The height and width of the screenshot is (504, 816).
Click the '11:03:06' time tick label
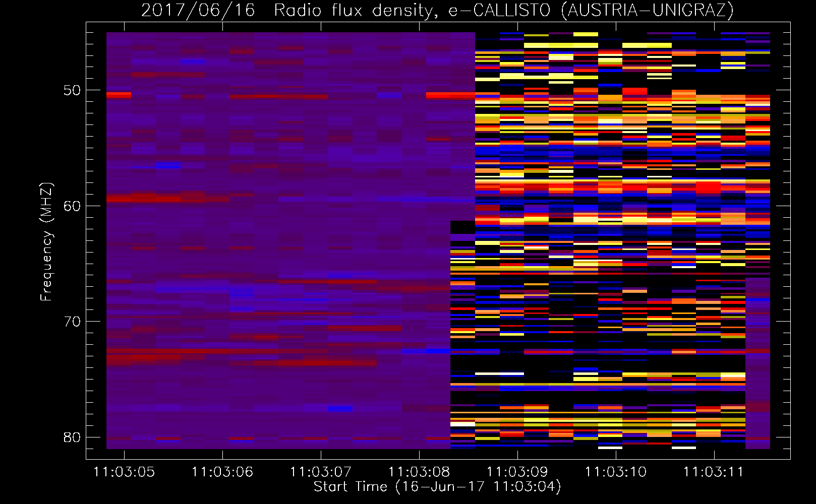(x=222, y=472)
